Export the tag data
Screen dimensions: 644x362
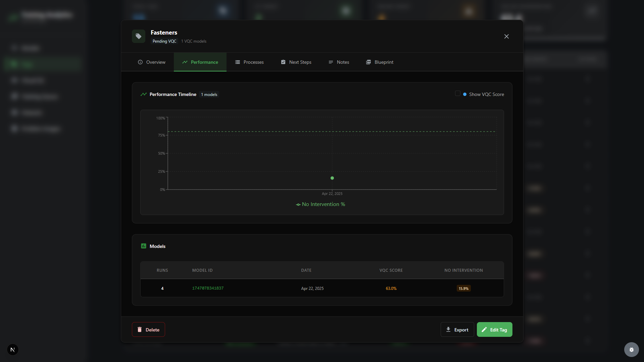pyautogui.click(x=457, y=329)
